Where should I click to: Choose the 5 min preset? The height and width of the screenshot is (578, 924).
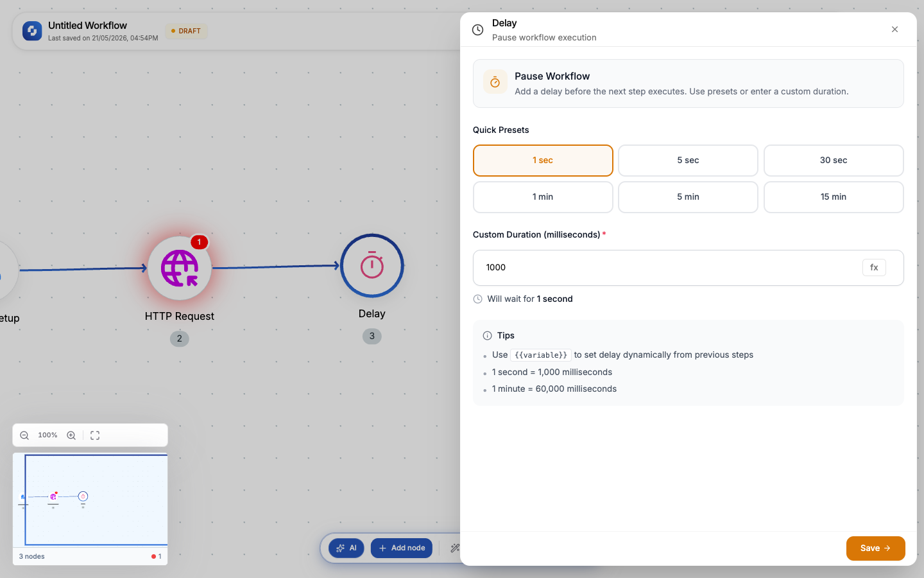[688, 197]
